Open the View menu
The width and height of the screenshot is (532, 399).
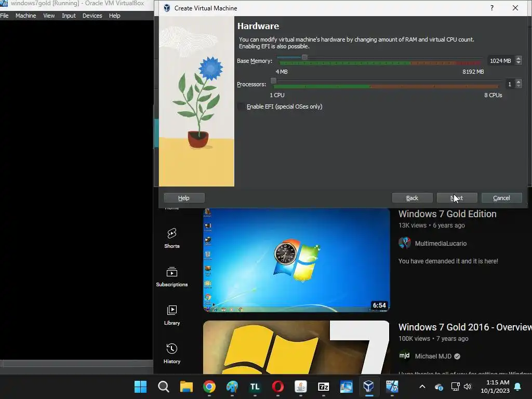coord(49,16)
